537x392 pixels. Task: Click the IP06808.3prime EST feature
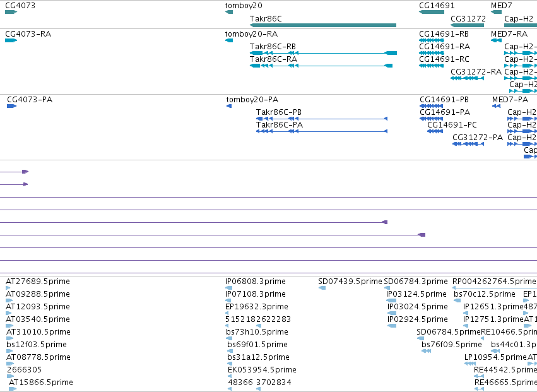[x=229, y=288]
